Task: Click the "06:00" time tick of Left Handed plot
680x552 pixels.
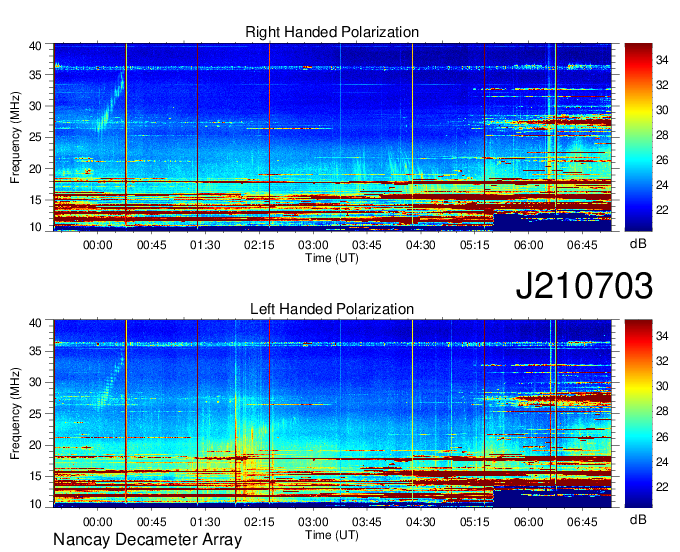Action: click(x=529, y=522)
